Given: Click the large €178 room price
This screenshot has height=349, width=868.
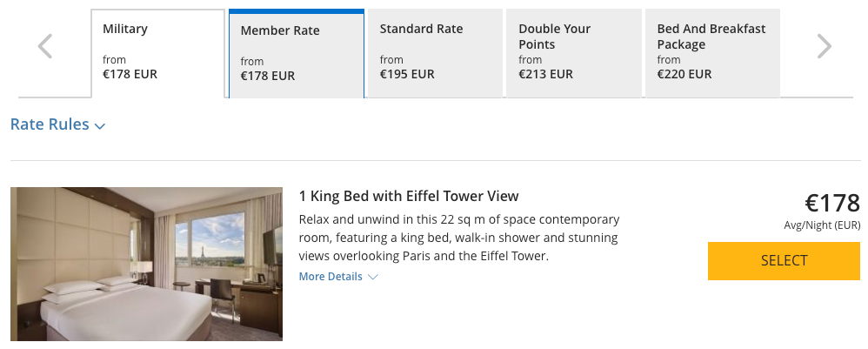Looking at the screenshot, I should tap(831, 204).
